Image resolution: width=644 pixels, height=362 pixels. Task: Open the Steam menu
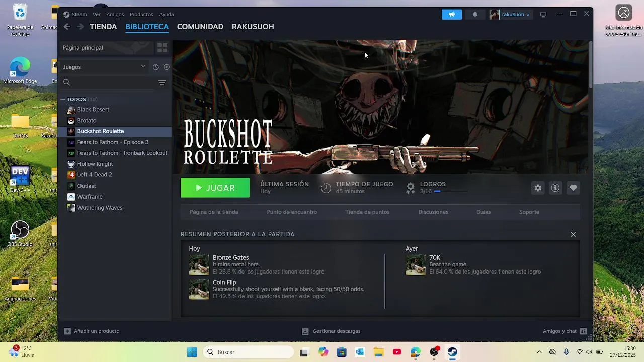coord(79,14)
